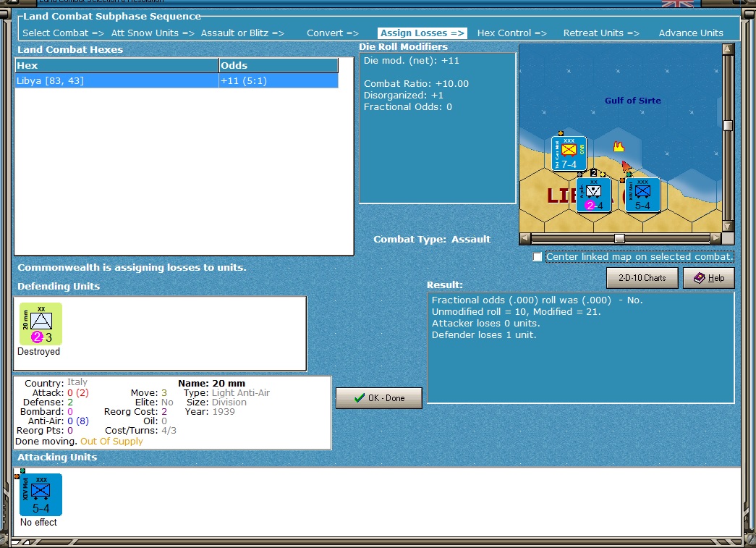Click the minimap scroll up arrow

click(x=728, y=49)
